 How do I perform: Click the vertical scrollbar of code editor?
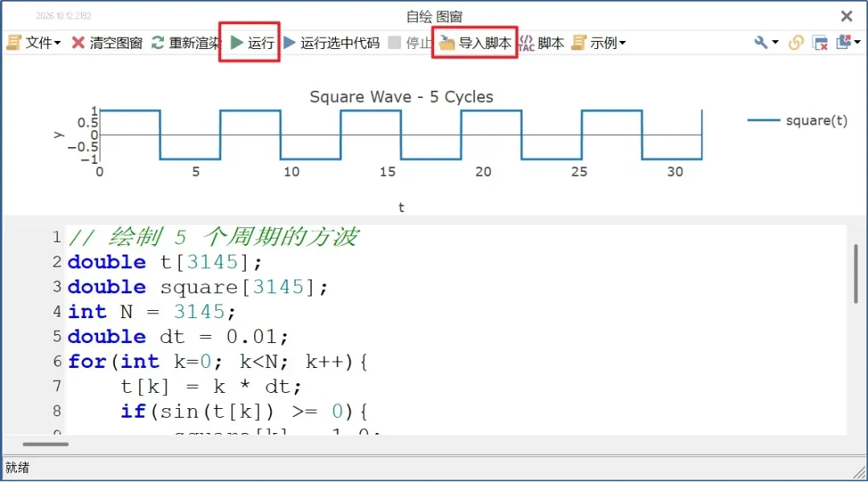[855, 273]
